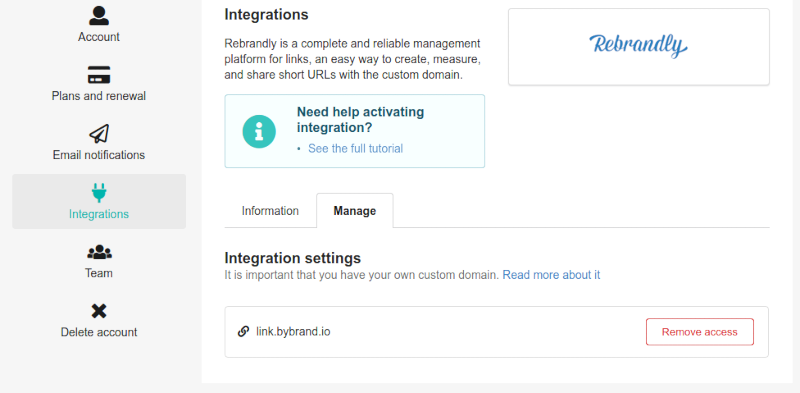Click the Need help activating integration heading
This screenshot has height=393, width=800.
(x=361, y=119)
